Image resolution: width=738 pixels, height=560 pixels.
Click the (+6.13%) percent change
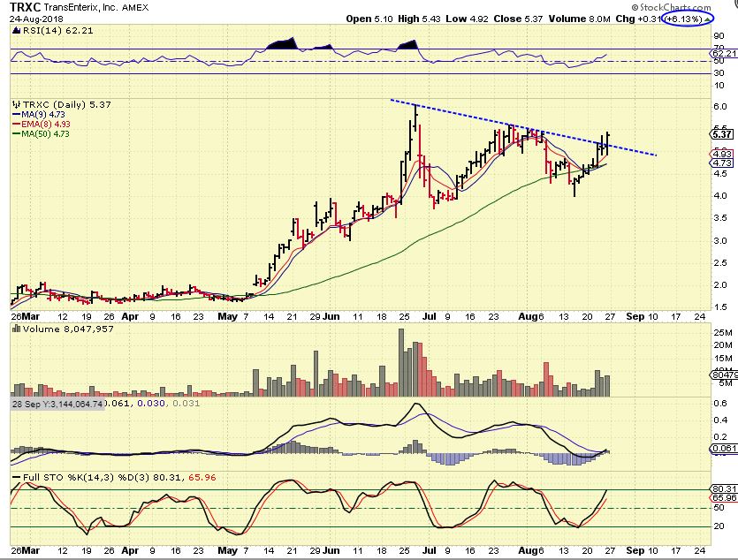point(683,19)
